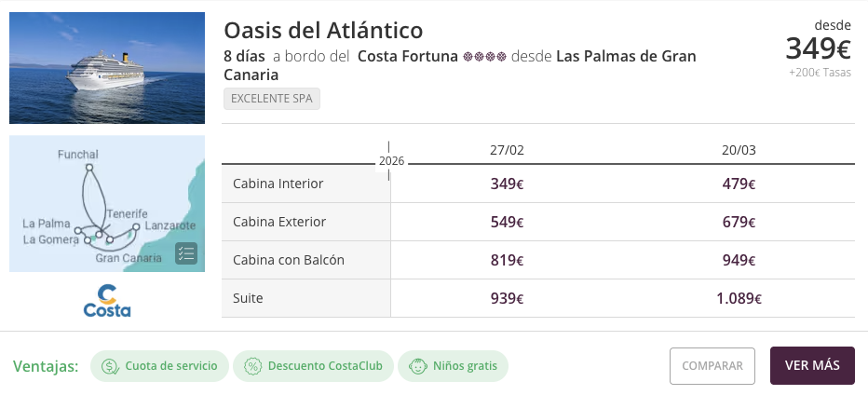Click the Descuento CostaClub percent icon
The image size is (868, 395).
(x=252, y=366)
